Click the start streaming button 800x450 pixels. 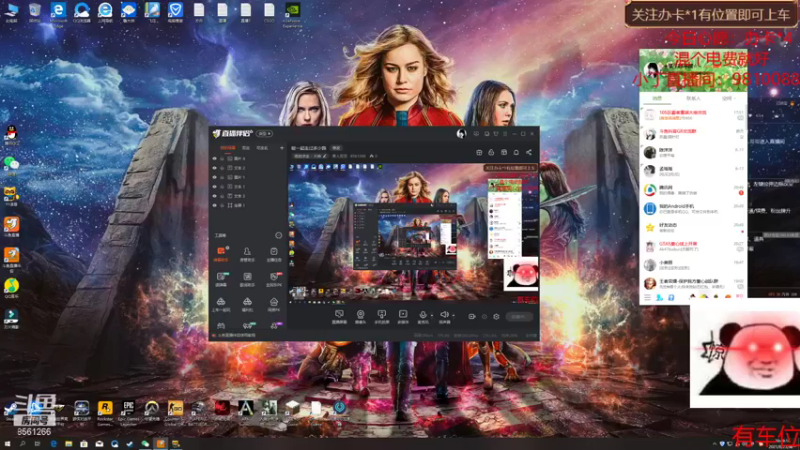[519, 317]
